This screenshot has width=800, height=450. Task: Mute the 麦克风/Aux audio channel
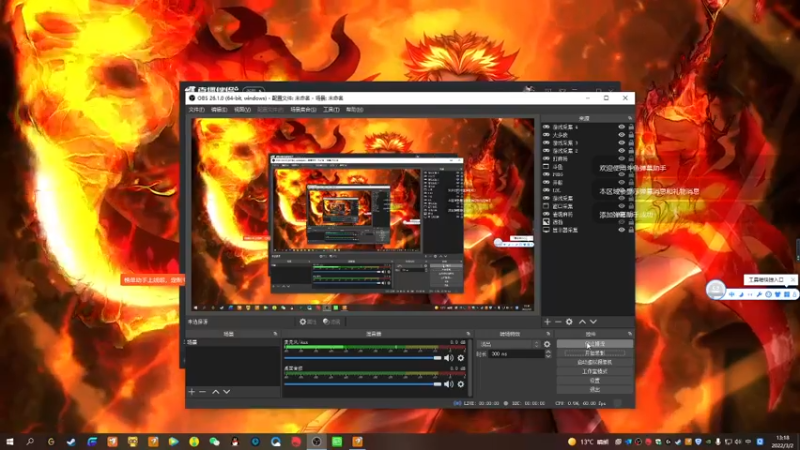tap(448, 358)
